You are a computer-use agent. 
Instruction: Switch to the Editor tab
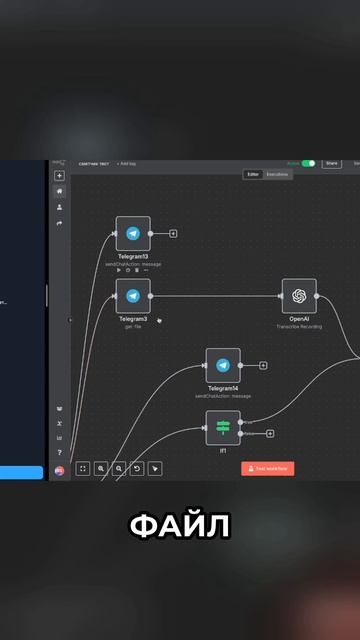[253, 174]
